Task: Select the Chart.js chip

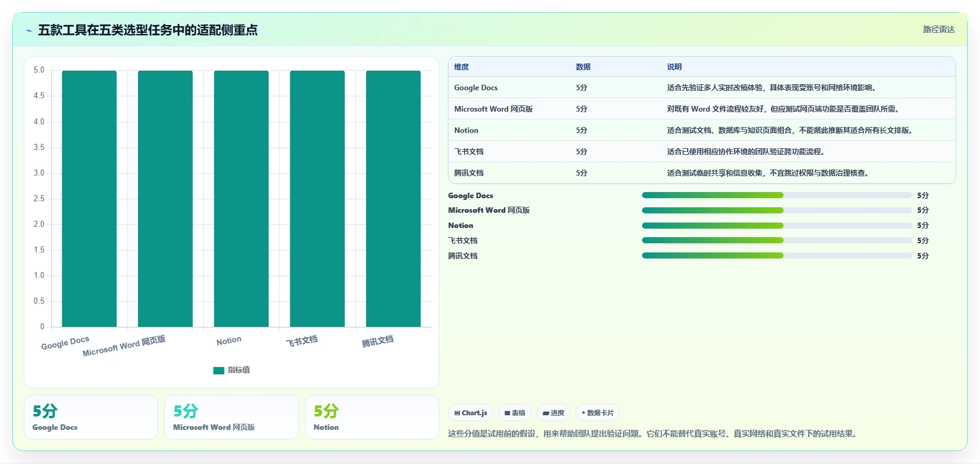Action: point(470,413)
